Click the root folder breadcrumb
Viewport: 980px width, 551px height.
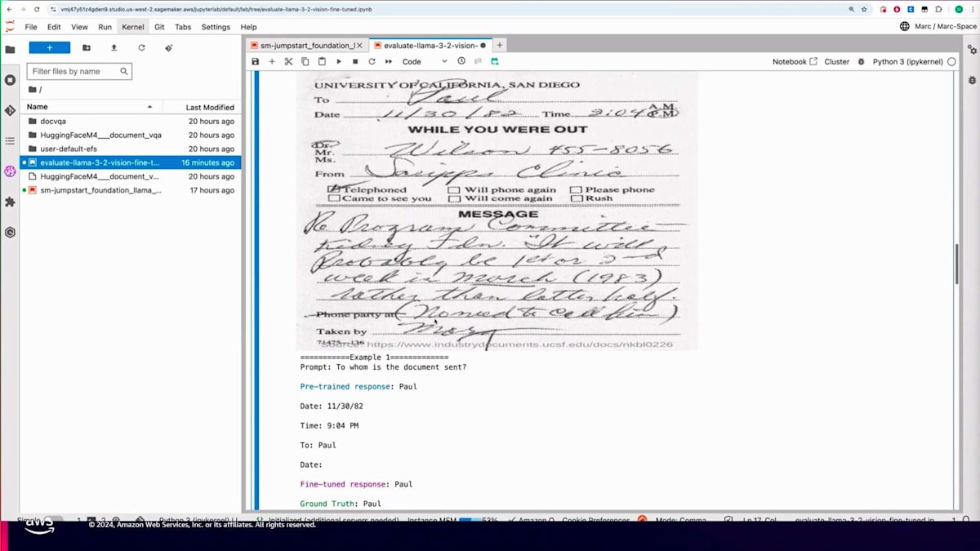pos(34,90)
